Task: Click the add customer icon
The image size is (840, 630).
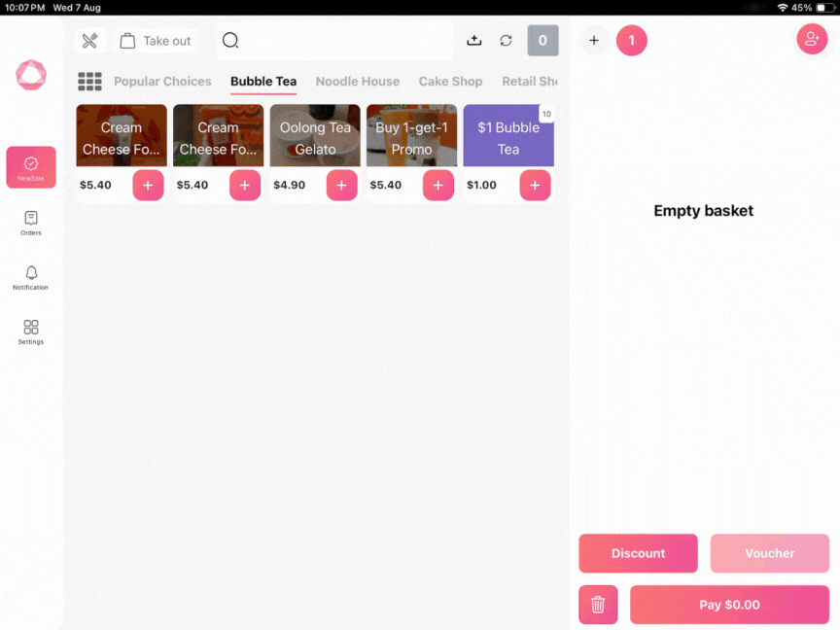Action: 812,39
